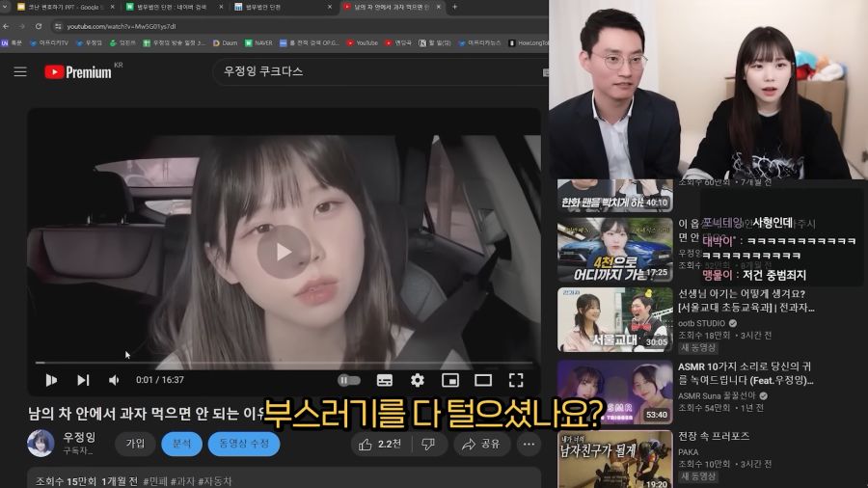Screen dimensions: 868x488
Task: Open the three-dot more actions menu
Action: (x=529, y=445)
